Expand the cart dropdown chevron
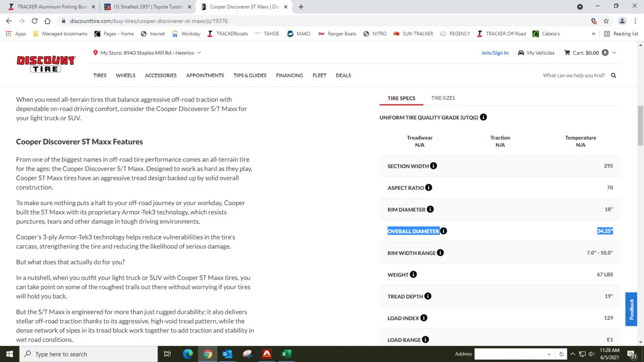The width and height of the screenshot is (644, 362). pos(614,53)
